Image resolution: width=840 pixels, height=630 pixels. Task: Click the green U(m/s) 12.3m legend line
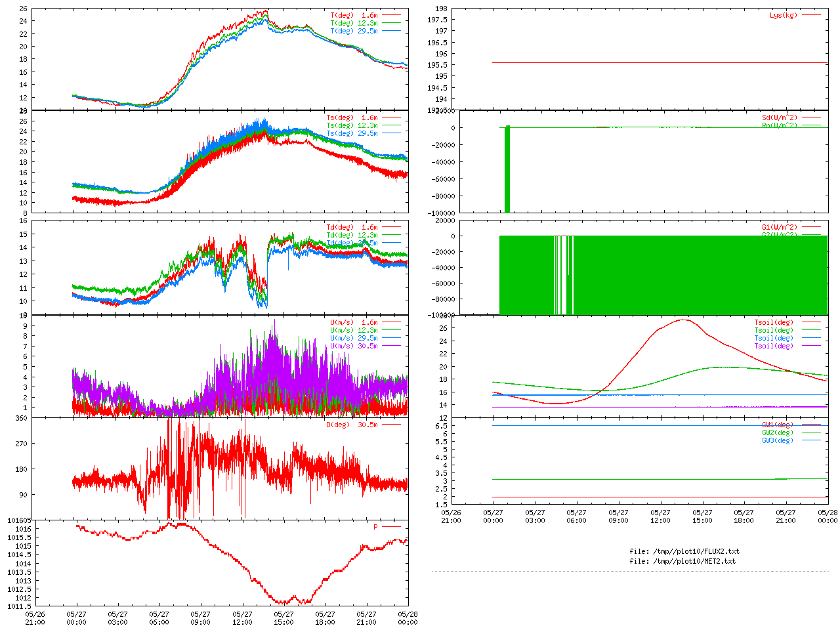(x=392, y=330)
